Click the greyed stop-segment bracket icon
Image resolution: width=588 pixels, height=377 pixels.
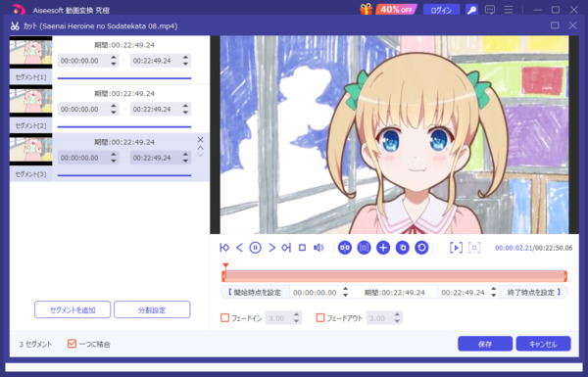tap(474, 248)
